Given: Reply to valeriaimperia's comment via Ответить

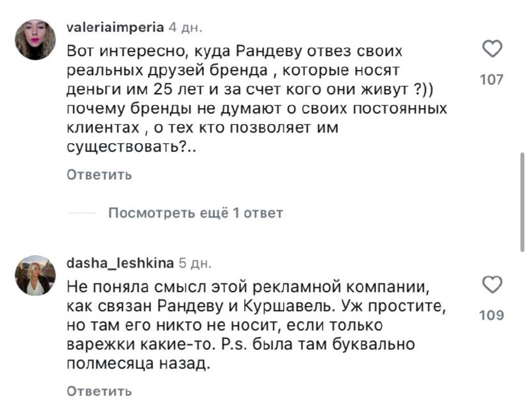Looking at the screenshot, I should point(99,175).
